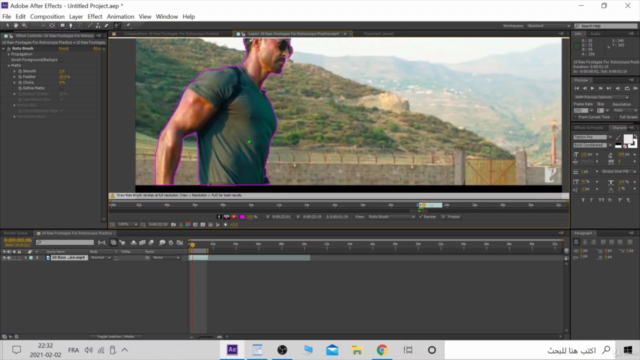The height and width of the screenshot is (360, 640).
Task: Click the Search Help field
Action: (x=606, y=26)
